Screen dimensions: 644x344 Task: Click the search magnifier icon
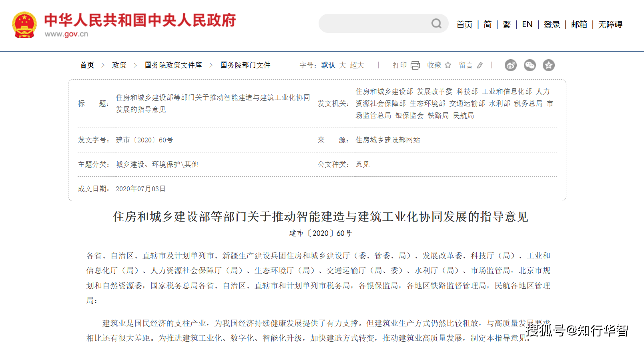[x=436, y=24]
